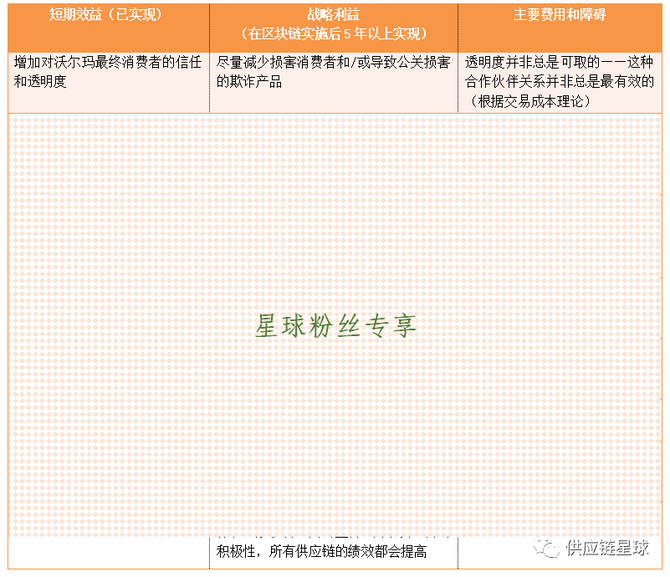Click header subtitle '在区块链实施后5年以上实现'

pyautogui.click(x=333, y=34)
